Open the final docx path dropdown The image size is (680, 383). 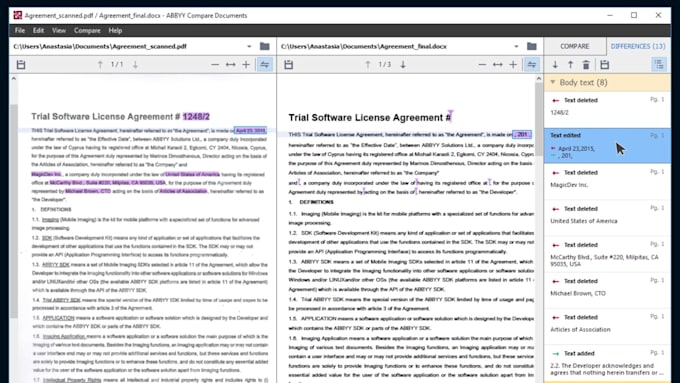click(516, 46)
